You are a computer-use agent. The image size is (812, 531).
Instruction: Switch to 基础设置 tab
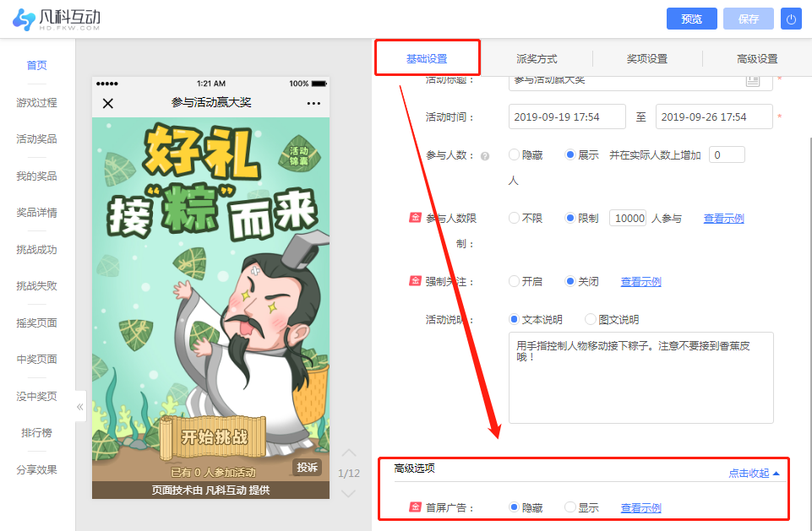(x=427, y=58)
